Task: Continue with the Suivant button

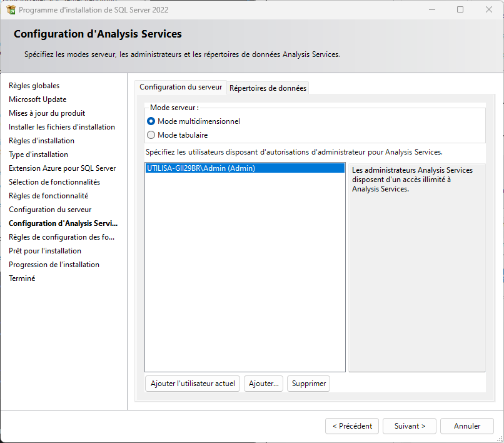Action: tap(410, 426)
